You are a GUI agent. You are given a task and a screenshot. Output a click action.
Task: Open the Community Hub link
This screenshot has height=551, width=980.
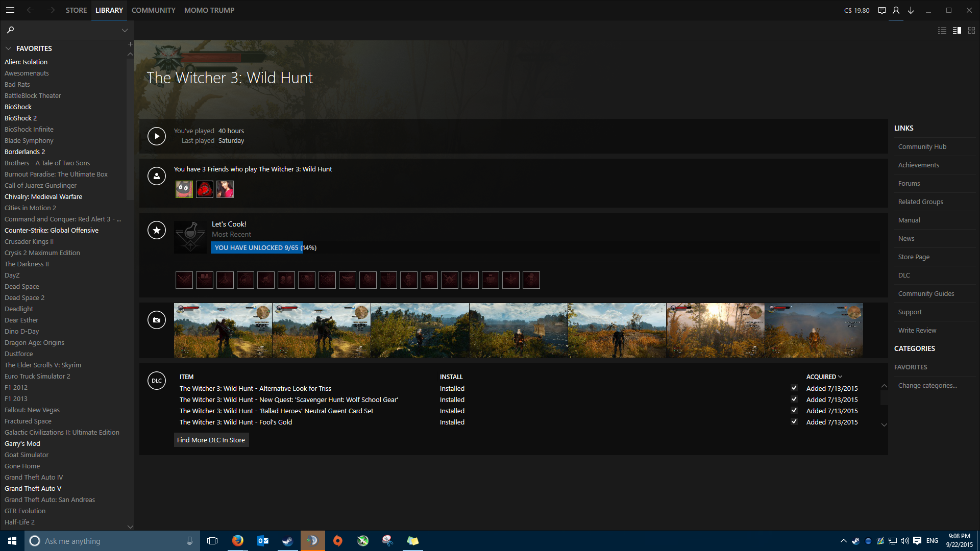tap(922, 146)
